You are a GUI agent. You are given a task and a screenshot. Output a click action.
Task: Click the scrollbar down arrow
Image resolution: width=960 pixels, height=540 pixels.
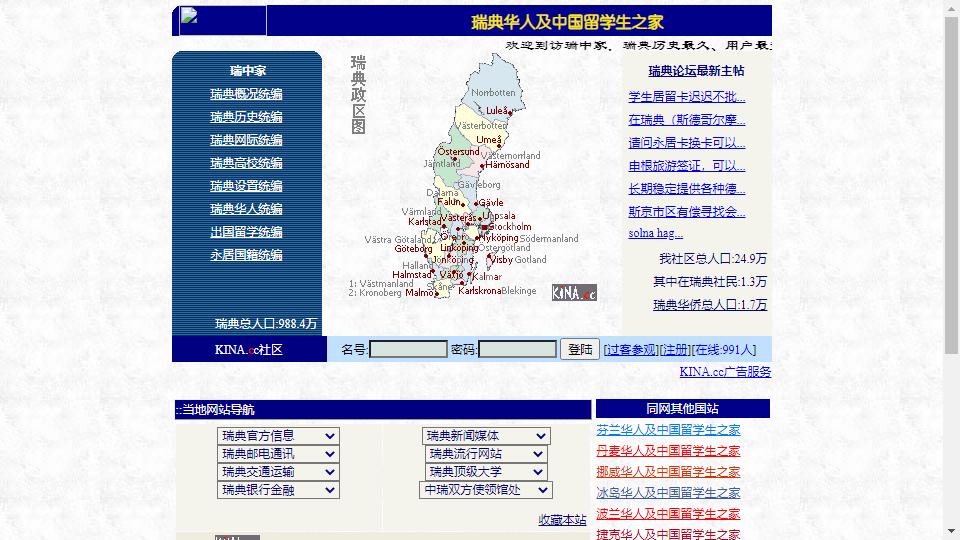[x=951, y=531]
